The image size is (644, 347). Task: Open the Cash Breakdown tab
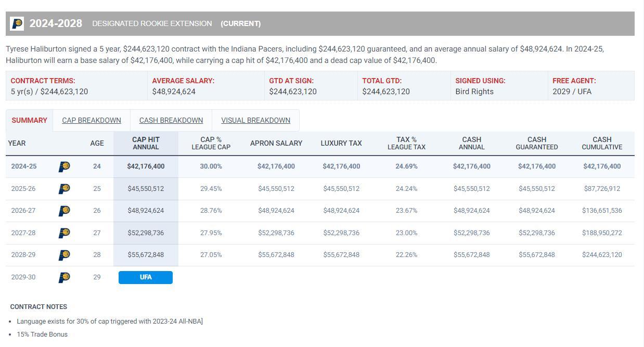click(x=171, y=120)
